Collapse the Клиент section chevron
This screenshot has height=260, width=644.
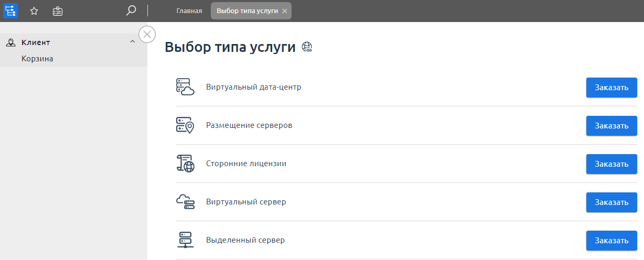pyautogui.click(x=132, y=42)
